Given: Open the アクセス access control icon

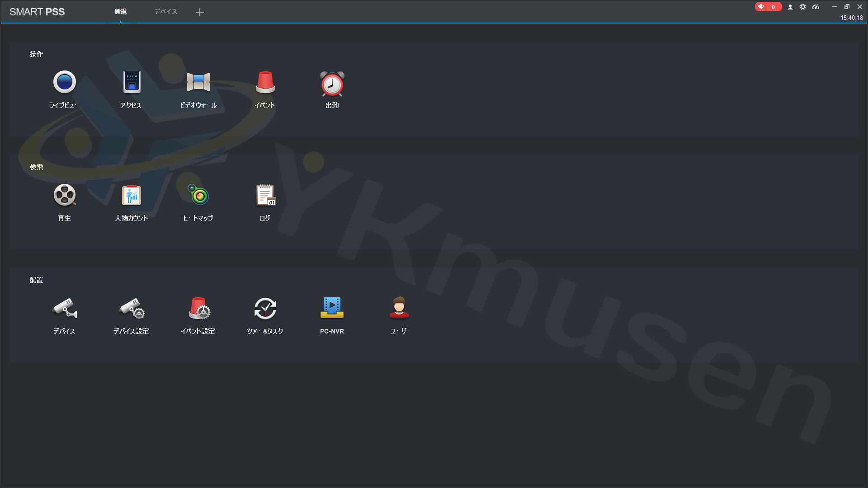Looking at the screenshot, I should [x=131, y=83].
